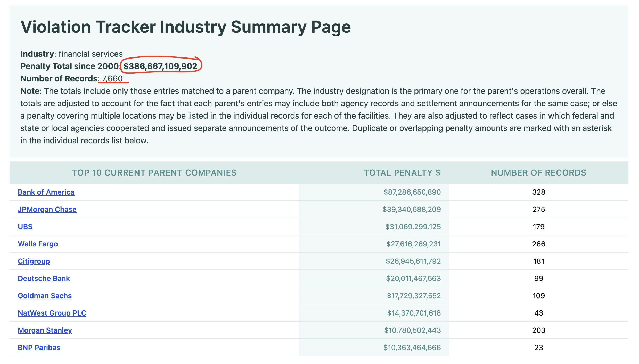639x364 pixels.
Task: Open the Bank of America link
Action: coord(46,192)
